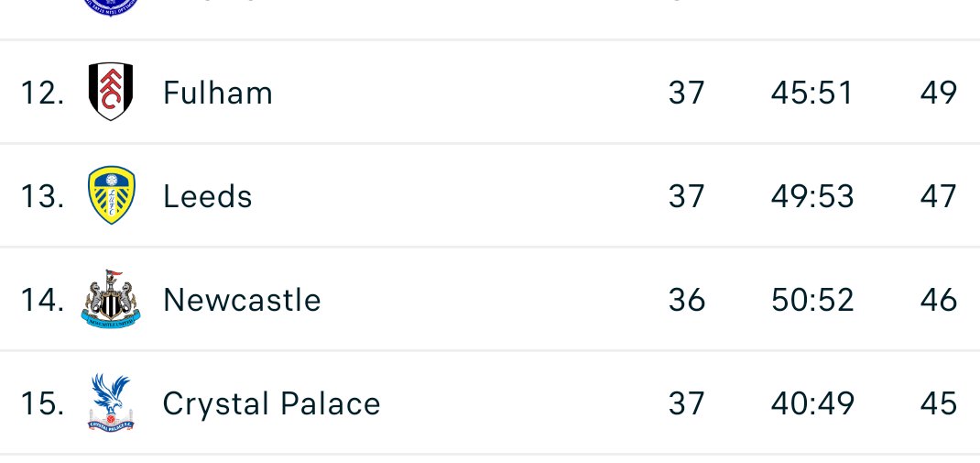Image resolution: width=980 pixels, height=463 pixels.
Task: Select Fulham's 49 points value
Action: [x=938, y=93]
